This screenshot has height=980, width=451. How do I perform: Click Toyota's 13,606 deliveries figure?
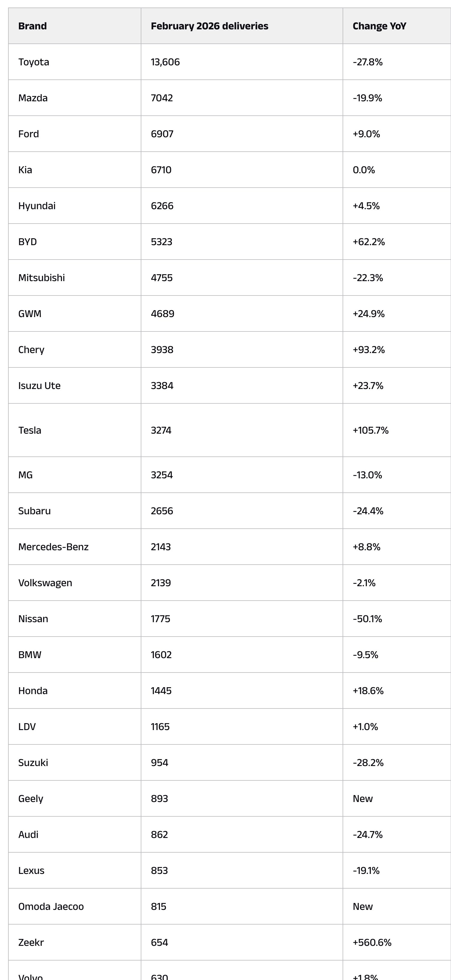(165, 62)
